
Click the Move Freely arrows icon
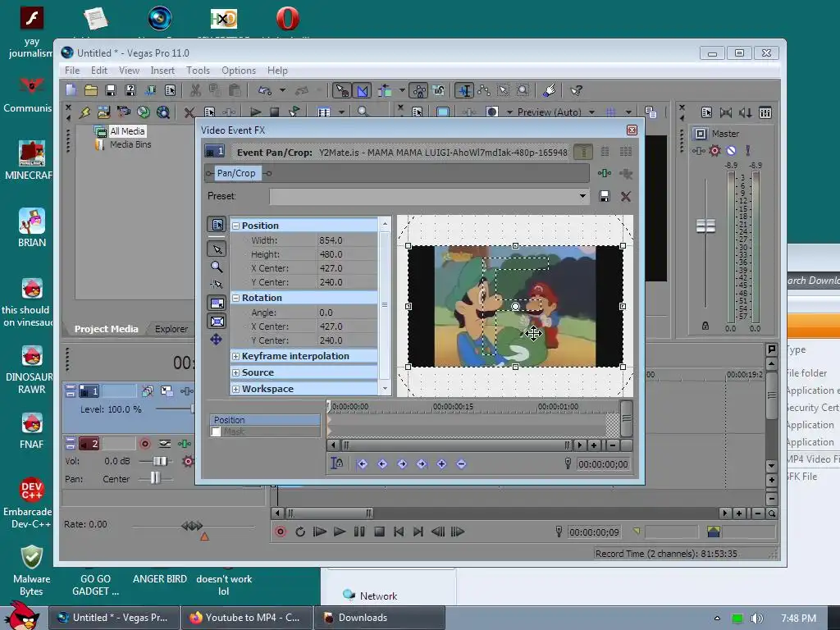coord(216,339)
